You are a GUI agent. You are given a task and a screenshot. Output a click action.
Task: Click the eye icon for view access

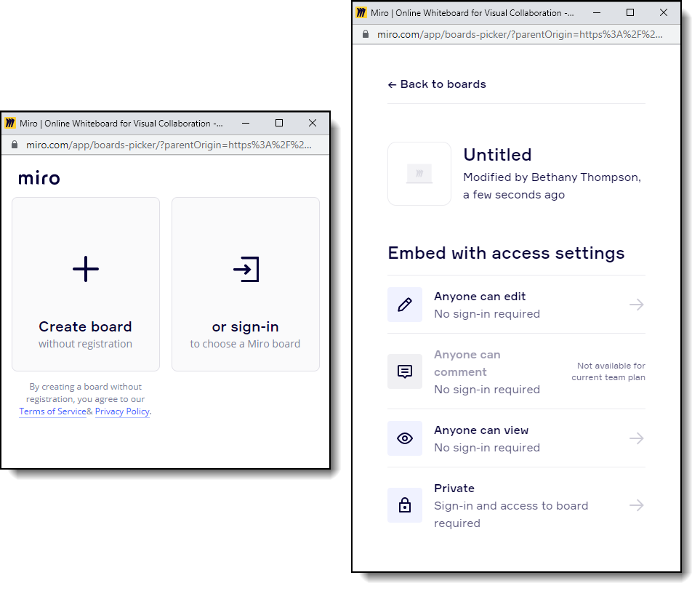pos(405,438)
